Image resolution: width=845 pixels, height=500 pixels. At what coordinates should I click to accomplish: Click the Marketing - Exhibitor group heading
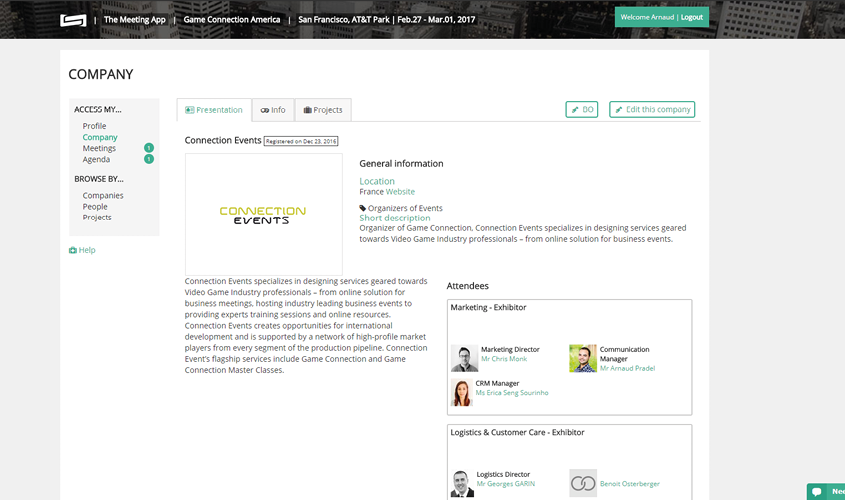[x=488, y=308]
